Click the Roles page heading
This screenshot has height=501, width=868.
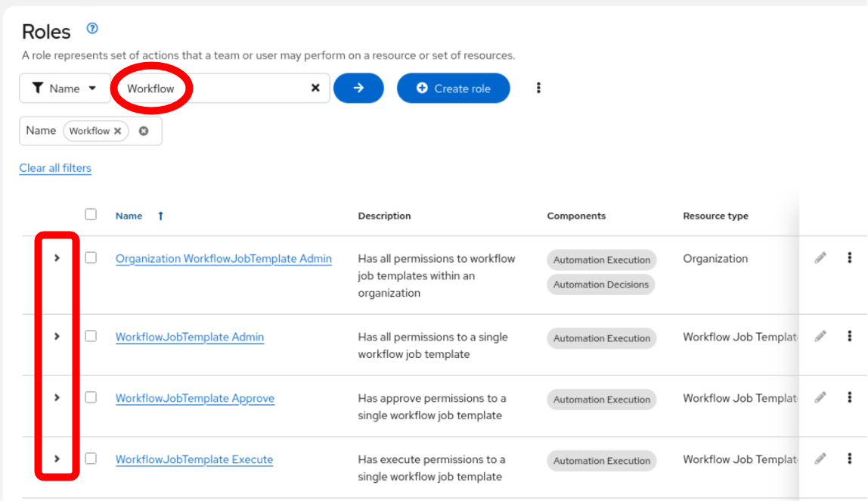47,32
